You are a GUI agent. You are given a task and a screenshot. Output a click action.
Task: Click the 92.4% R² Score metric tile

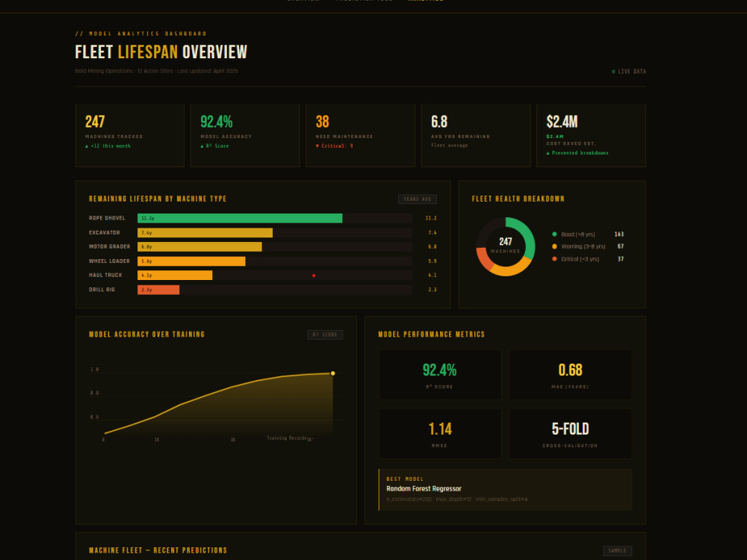(440, 375)
